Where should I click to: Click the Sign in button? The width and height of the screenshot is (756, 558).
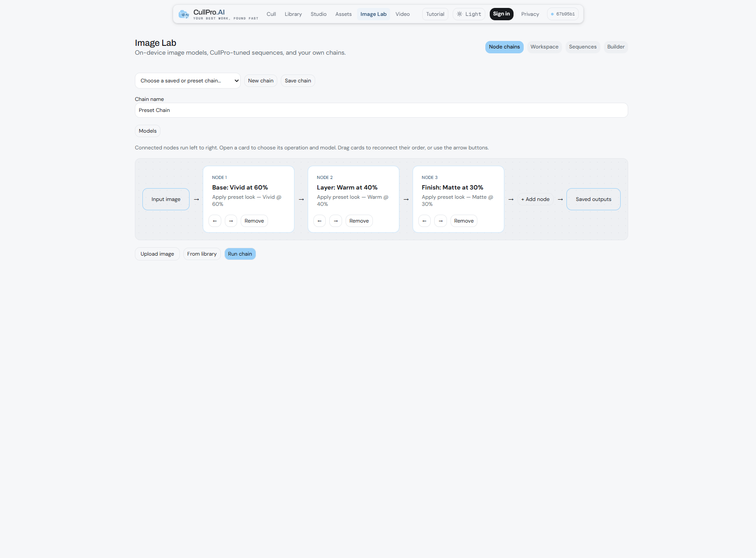tap(502, 14)
